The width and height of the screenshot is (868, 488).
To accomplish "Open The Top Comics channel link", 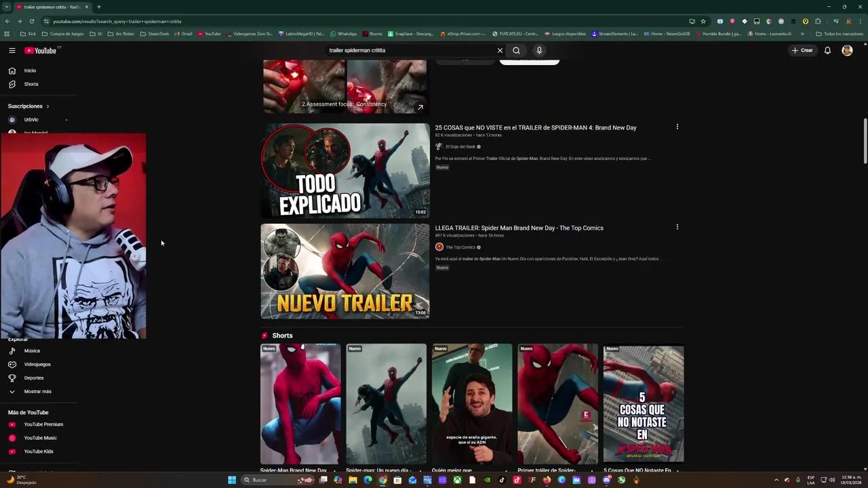I will point(461,247).
